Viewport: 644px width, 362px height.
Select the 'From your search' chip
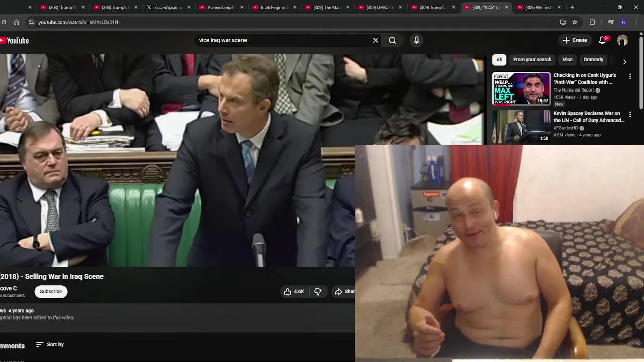pos(532,60)
